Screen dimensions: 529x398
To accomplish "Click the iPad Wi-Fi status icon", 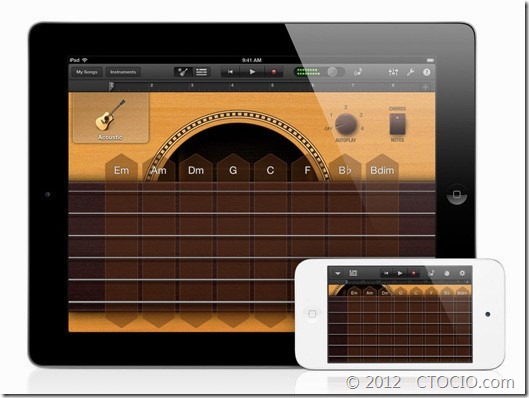I will [x=85, y=60].
